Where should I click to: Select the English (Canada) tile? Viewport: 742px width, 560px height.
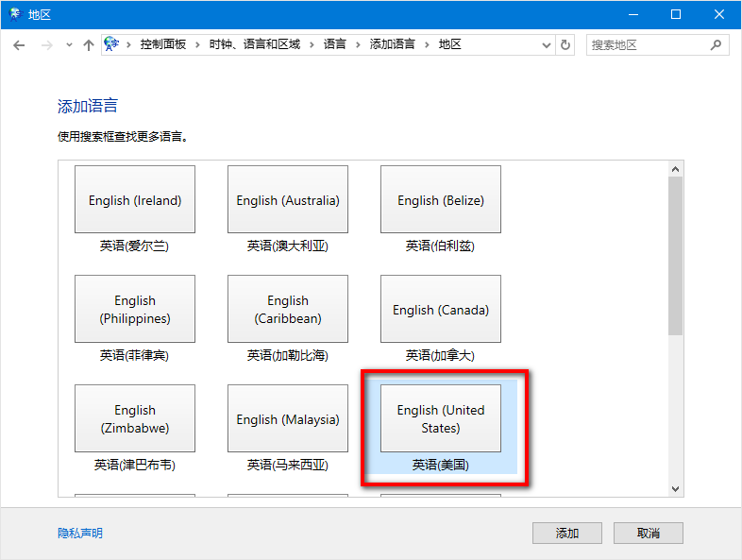pos(441,310)
